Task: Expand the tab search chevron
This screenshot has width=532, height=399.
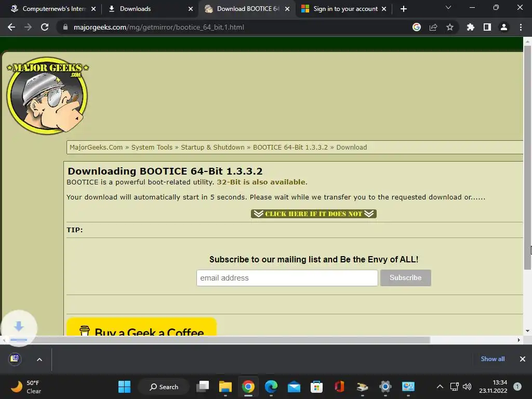Action: coord(448,7)
